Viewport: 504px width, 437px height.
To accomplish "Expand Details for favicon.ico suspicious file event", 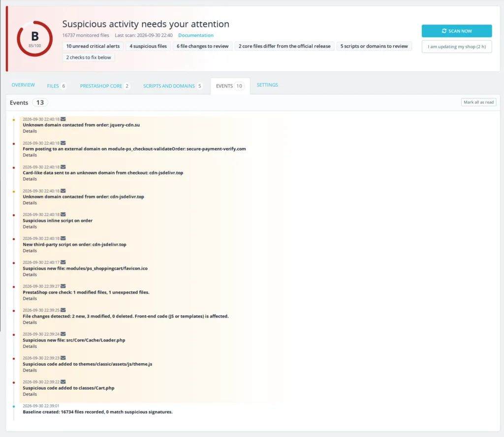I will pyautogui.click(x=30, y=275).
